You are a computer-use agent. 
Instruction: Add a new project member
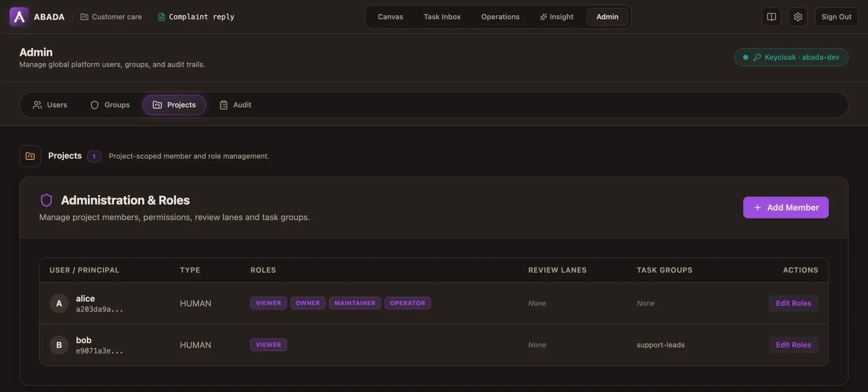click(x=786, y=207)
